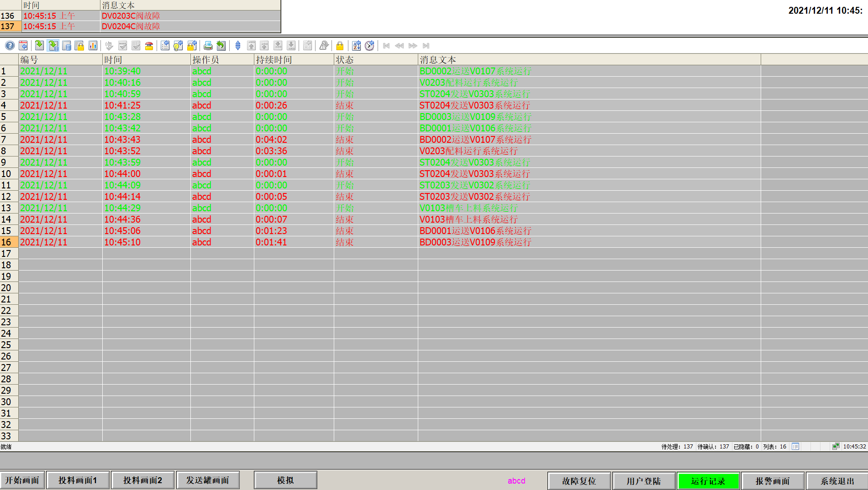Viewport: 868px width, 490px height.
Task: Open the hit list bar chart icon
Action: (x=93, y=46)
